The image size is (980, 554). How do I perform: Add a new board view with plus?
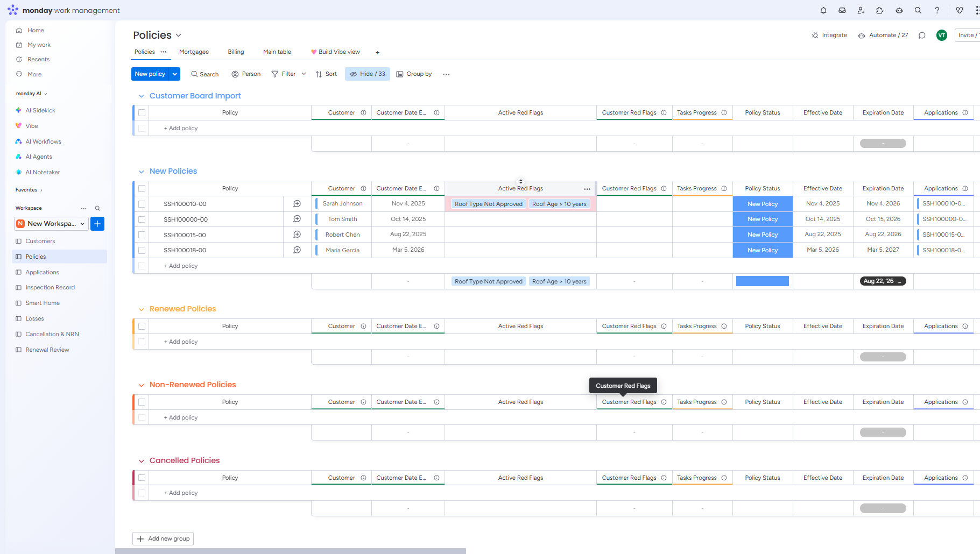378,52
